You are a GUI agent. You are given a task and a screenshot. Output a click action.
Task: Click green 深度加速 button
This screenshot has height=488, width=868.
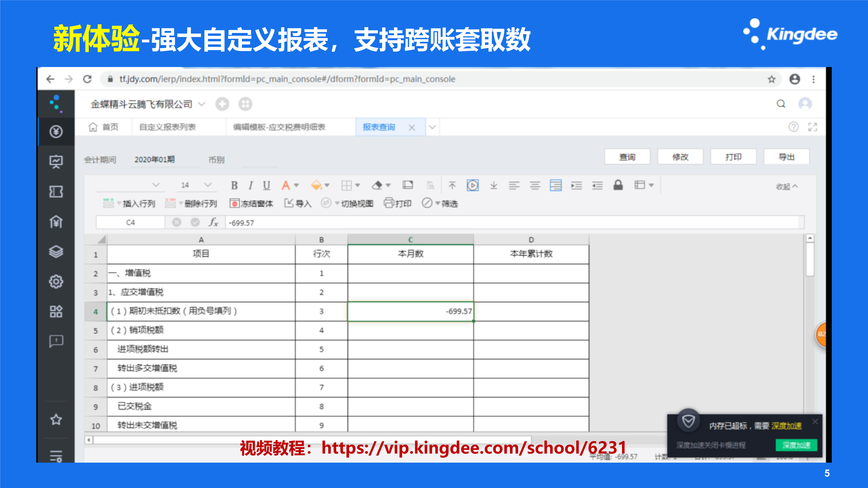point(796,445)
